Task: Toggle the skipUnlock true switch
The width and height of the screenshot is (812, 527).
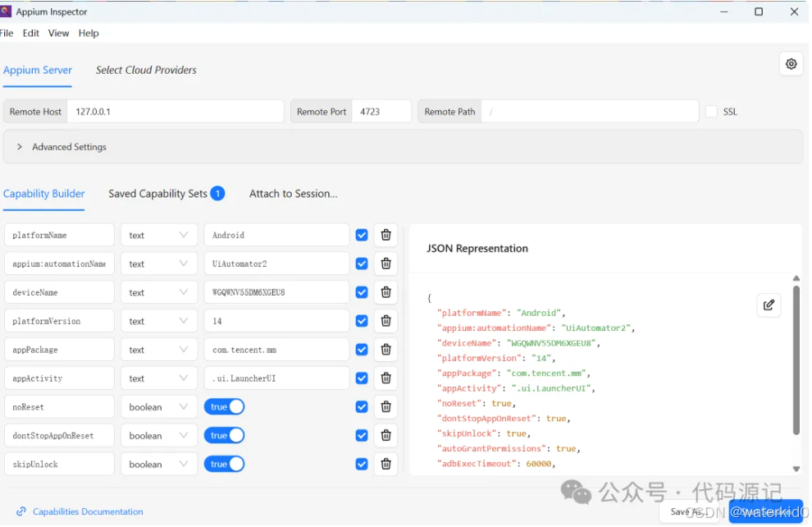Action: tap(225, 465)
